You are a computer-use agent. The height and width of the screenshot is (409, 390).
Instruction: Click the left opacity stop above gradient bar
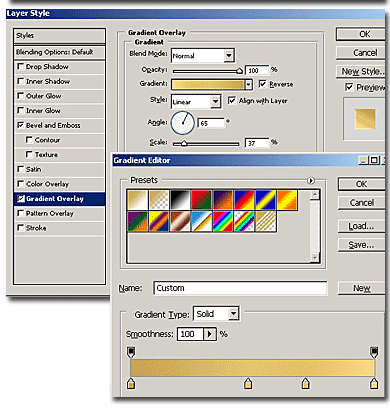tap(131, 352)
